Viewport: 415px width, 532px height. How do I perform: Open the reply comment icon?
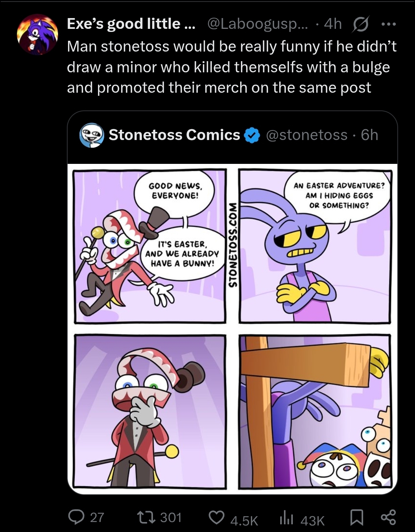[76, 517]
